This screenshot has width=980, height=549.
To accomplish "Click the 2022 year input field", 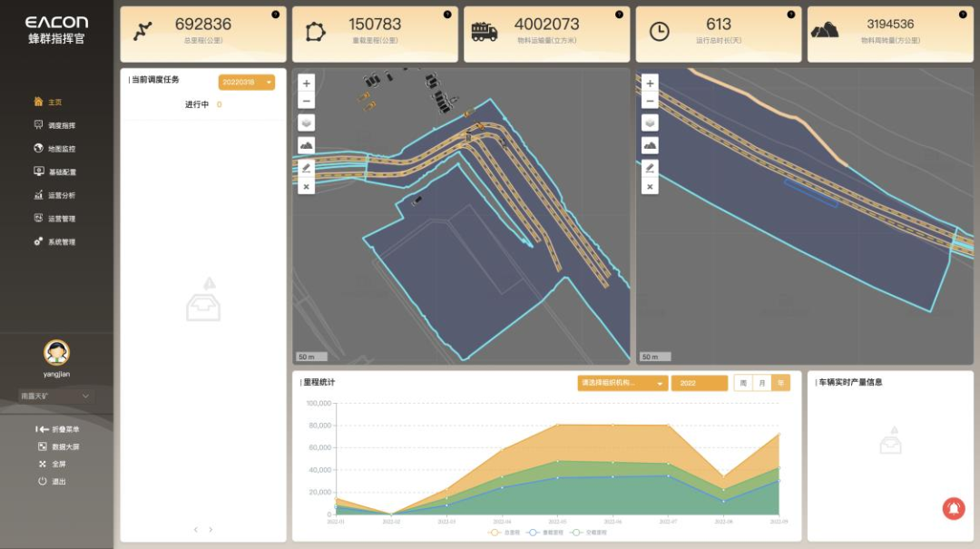I will (x=699, y=383).
